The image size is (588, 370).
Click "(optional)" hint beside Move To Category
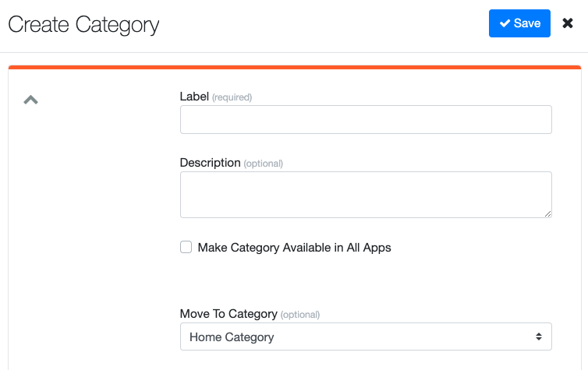(299, 315)
